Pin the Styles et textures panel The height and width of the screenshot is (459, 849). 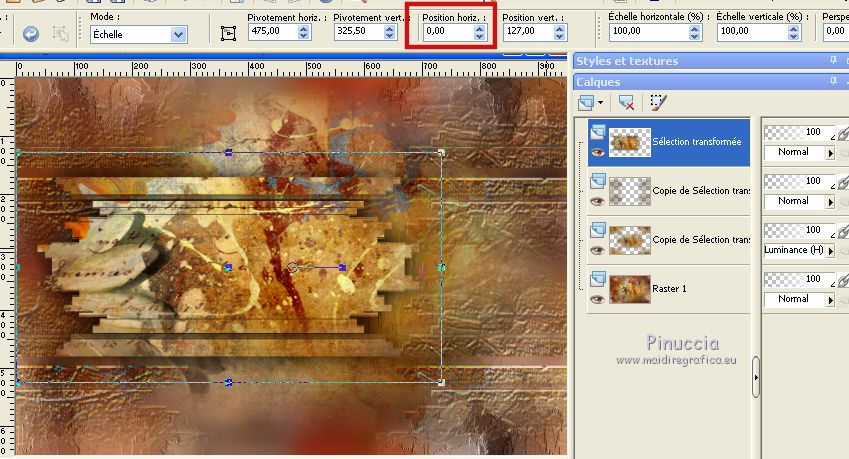point(833,60)
